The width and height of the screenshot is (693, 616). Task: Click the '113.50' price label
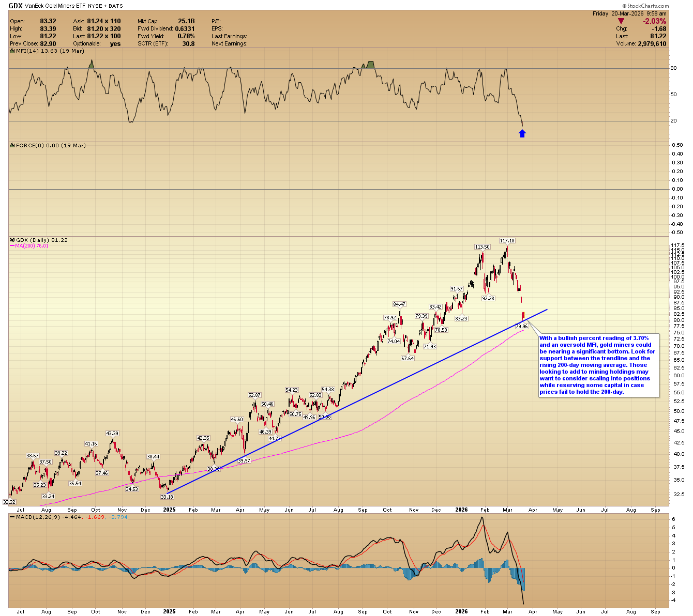point(483,247)
